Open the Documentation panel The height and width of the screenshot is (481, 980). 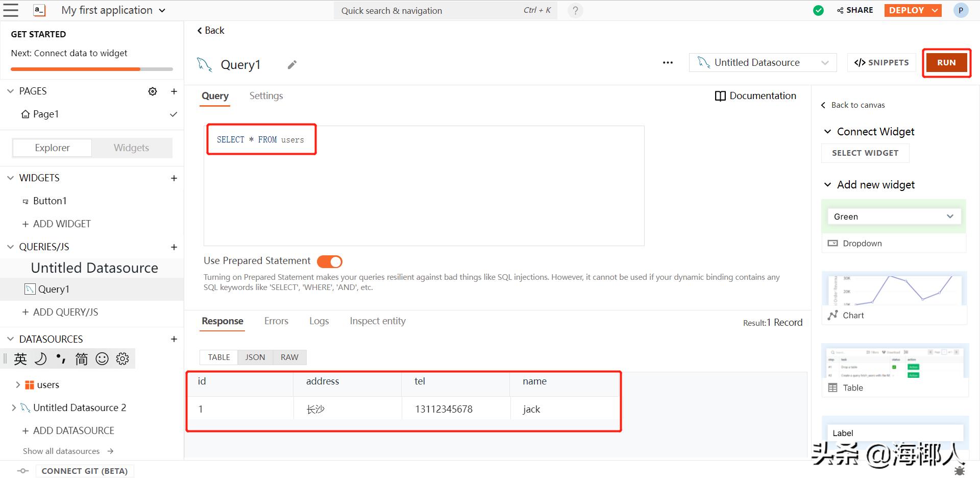pos(755,95)
